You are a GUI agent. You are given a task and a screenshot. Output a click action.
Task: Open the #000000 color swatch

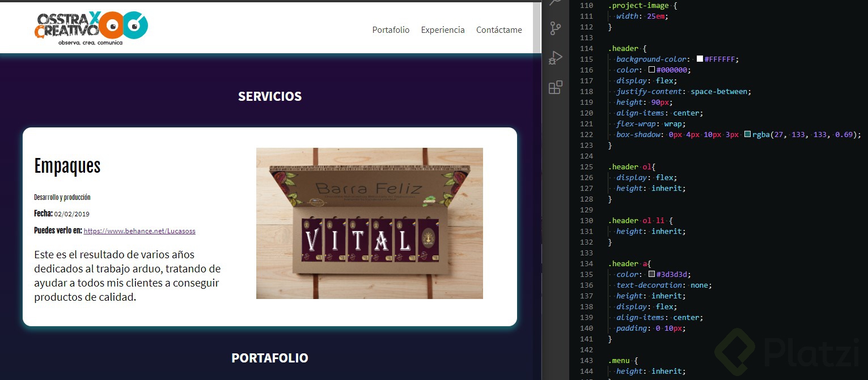[652, 70]
